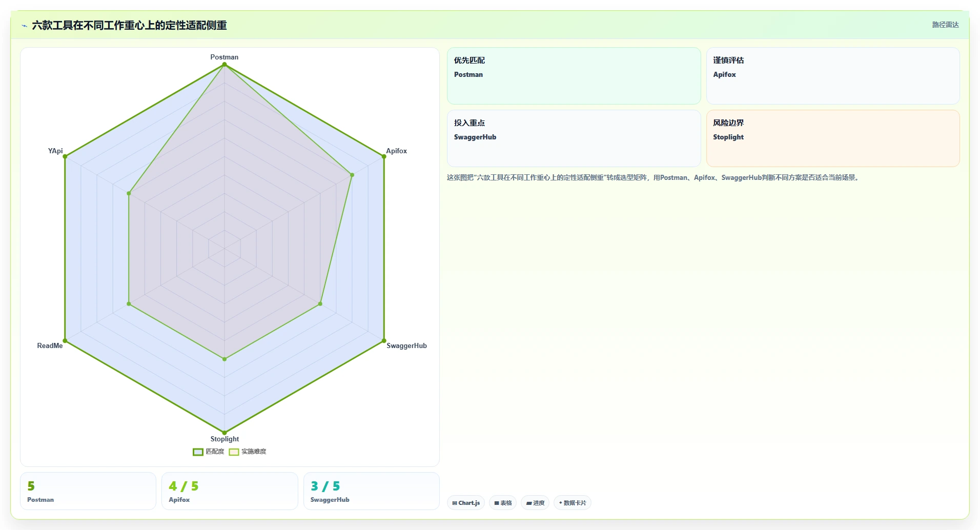This screenshot has height=530, width=980.
Task: Click the Postman axis label on radar
Action: pos(224,57)
